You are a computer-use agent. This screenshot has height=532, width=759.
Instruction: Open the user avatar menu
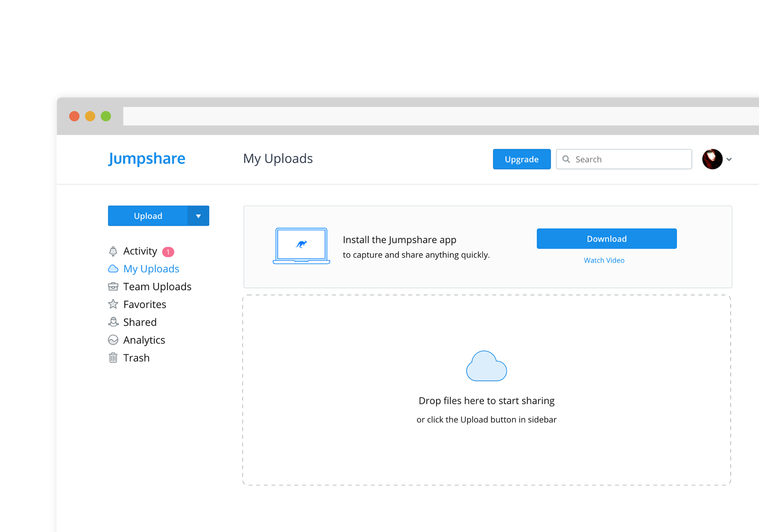click(x=712, y=159)
